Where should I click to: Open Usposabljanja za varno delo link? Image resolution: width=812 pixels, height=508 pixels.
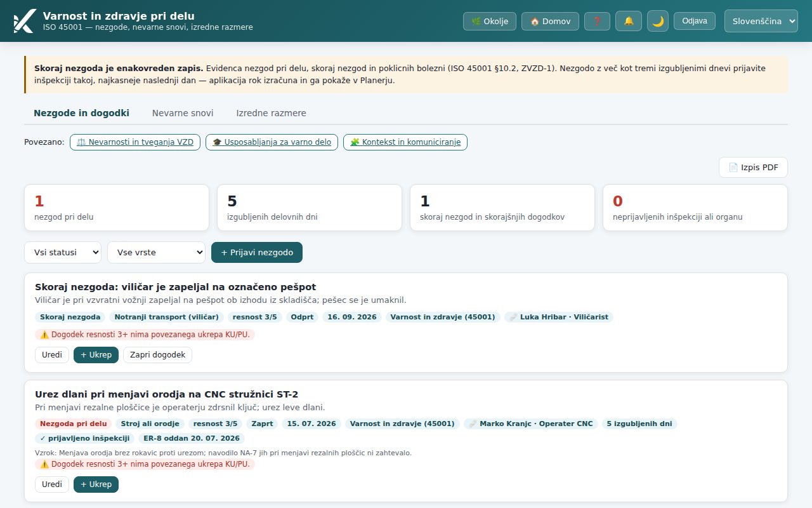[272, 142]
